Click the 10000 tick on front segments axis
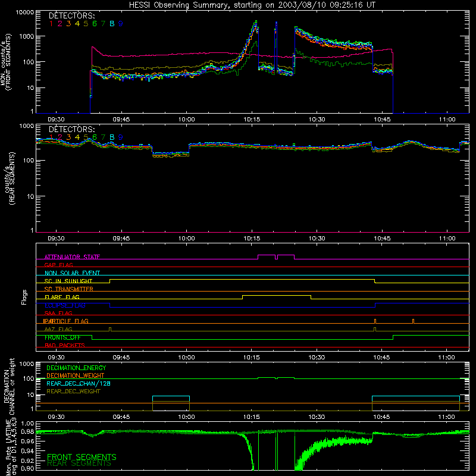This screenshot has height=476, width=476. [x=25, y=12]
